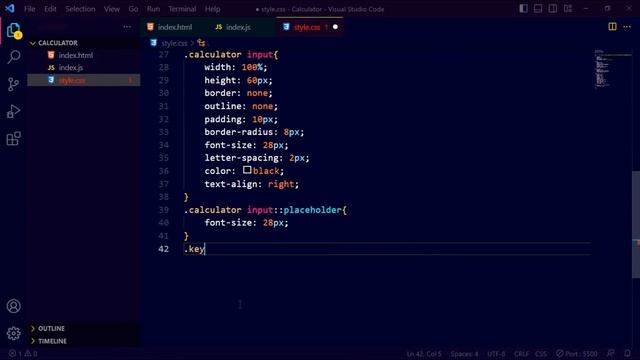Switch to the index.html editor tab
This screenshot has width=640, height=360.
174,27
